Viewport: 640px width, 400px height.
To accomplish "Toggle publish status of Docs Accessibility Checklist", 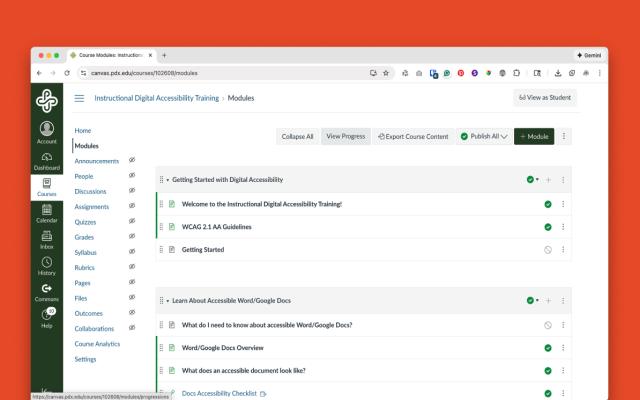I will tap(548, 393).
